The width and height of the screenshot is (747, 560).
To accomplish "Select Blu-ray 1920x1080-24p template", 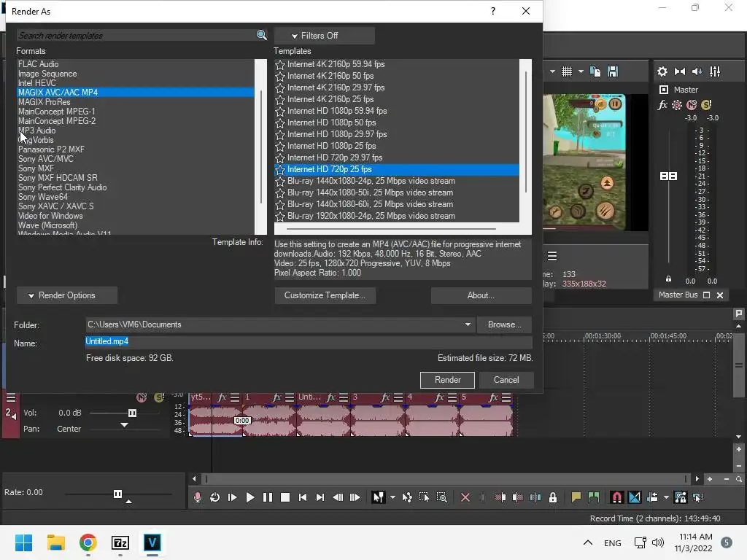I will click(x=371, y=216).
